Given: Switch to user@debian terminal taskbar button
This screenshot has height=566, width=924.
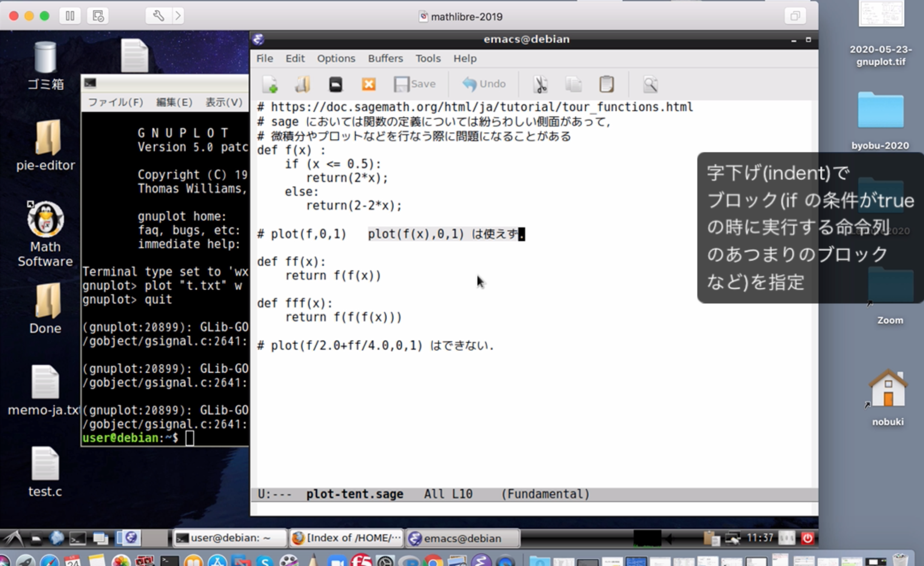Looking at the screenshot, I should tap(229, 538).
